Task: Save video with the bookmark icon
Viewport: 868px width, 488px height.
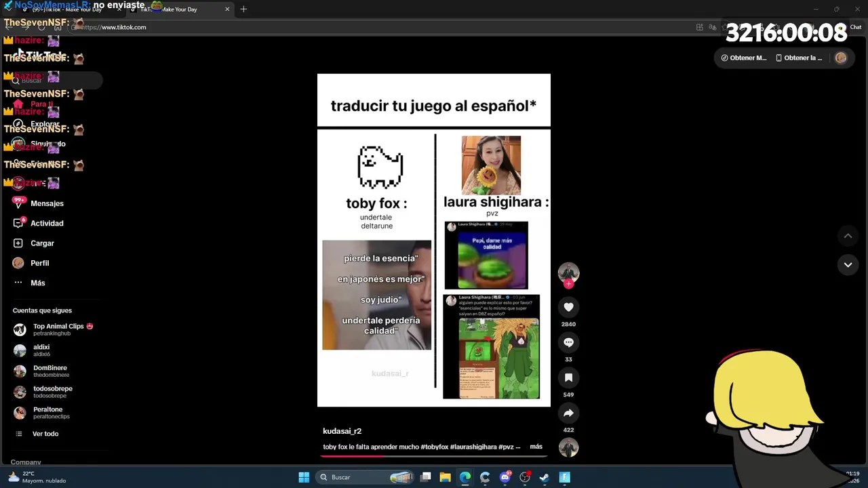Action: coord(568,378)
